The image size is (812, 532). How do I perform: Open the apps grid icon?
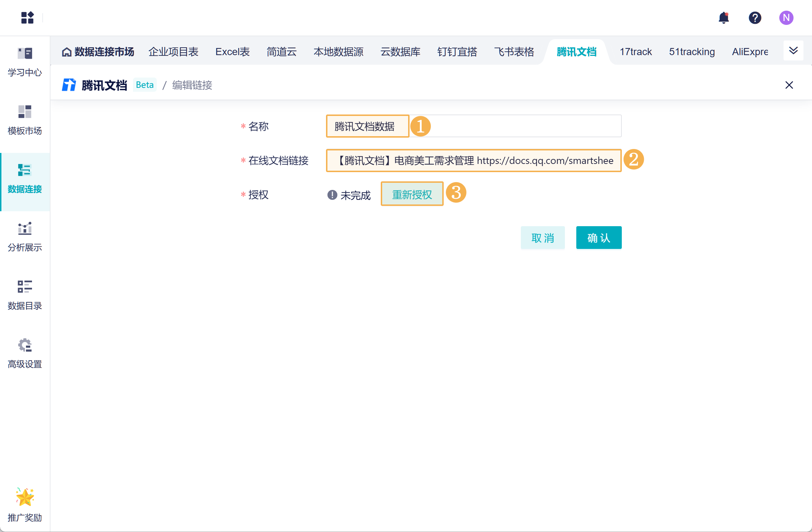pyautogui.click(x=27, y=17)
